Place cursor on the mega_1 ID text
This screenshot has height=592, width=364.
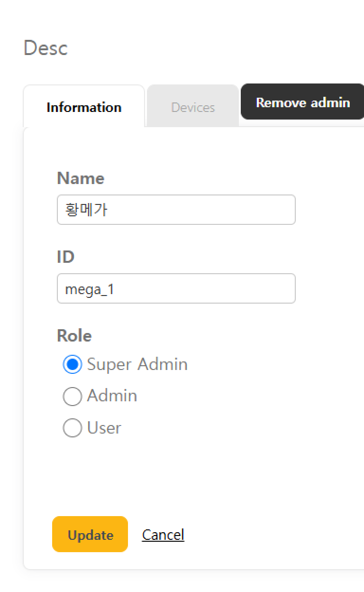[90, 289]
